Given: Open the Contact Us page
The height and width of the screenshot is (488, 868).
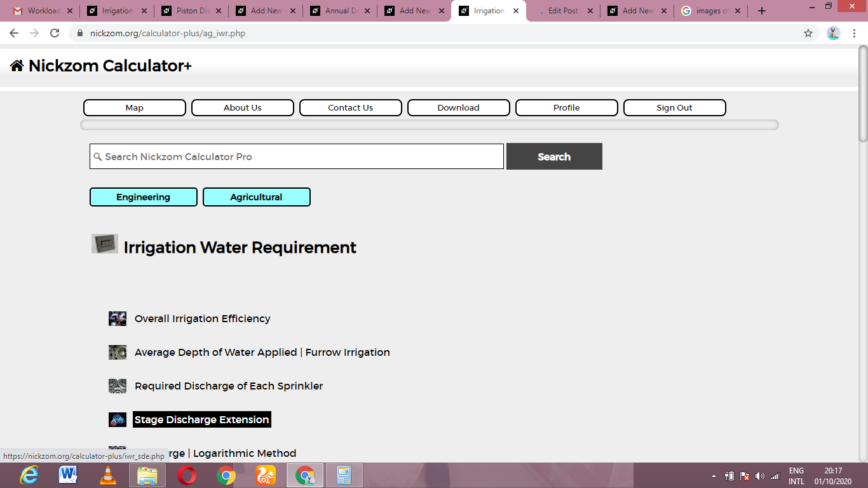Looking at the screenshot, I should [x=351, y=108].
